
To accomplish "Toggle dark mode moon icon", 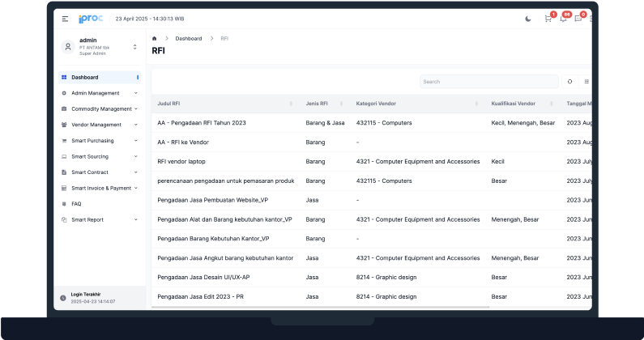I will (528, 19).
